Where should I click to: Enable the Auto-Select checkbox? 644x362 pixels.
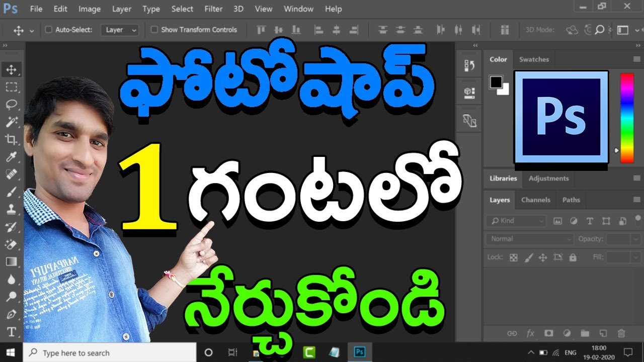pyautogui.click(x=49, y=30)
